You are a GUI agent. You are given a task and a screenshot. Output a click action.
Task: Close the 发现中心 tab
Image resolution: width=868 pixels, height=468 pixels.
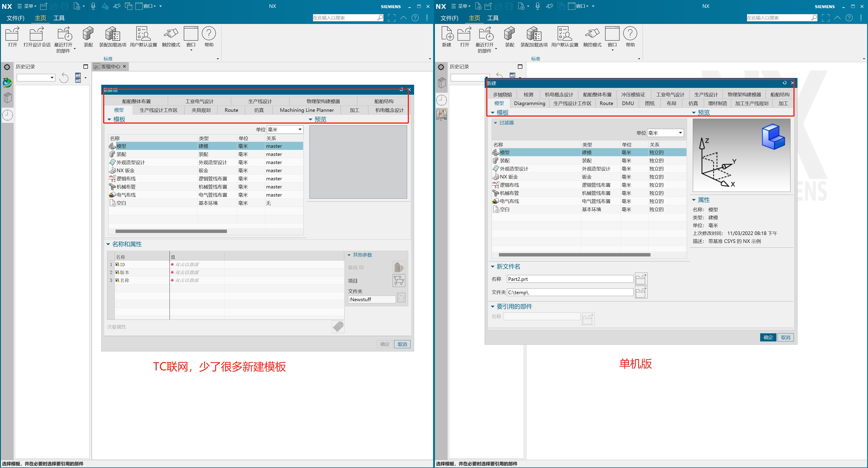pyautogui.click(x=124, y=66)
